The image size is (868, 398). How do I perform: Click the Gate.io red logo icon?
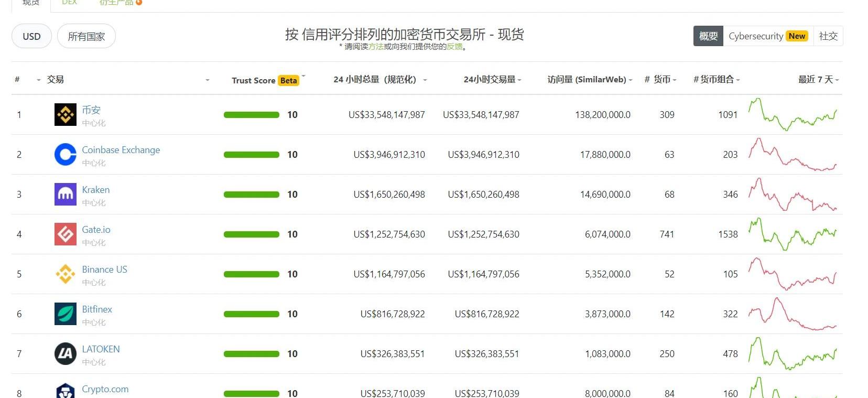click(x=66, y=234)
